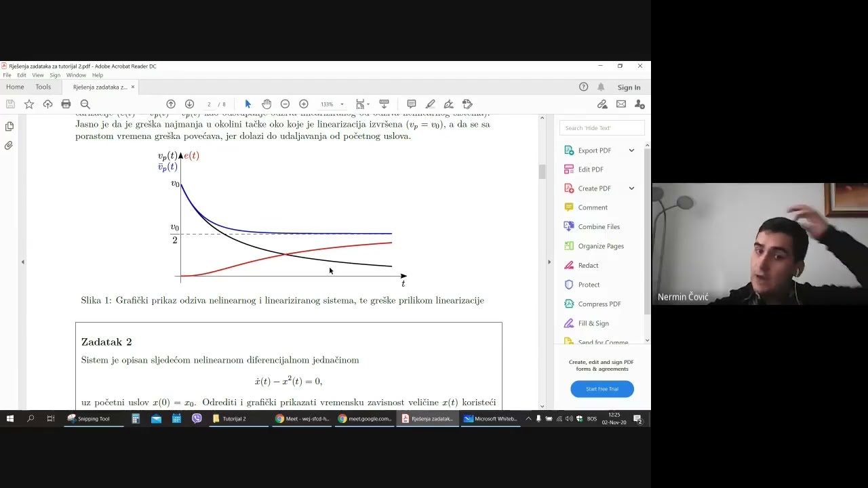Activate the hand pan tool

coord(267,104)
